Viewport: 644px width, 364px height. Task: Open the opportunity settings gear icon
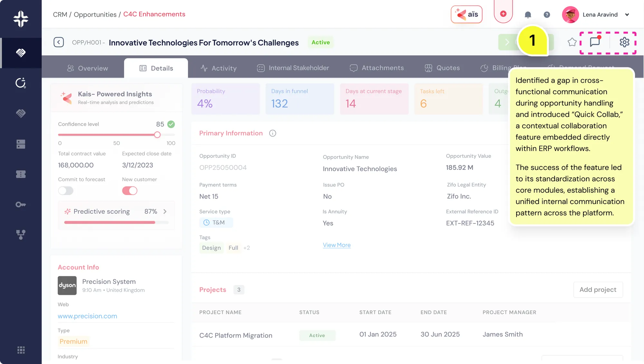coord(624,42)
